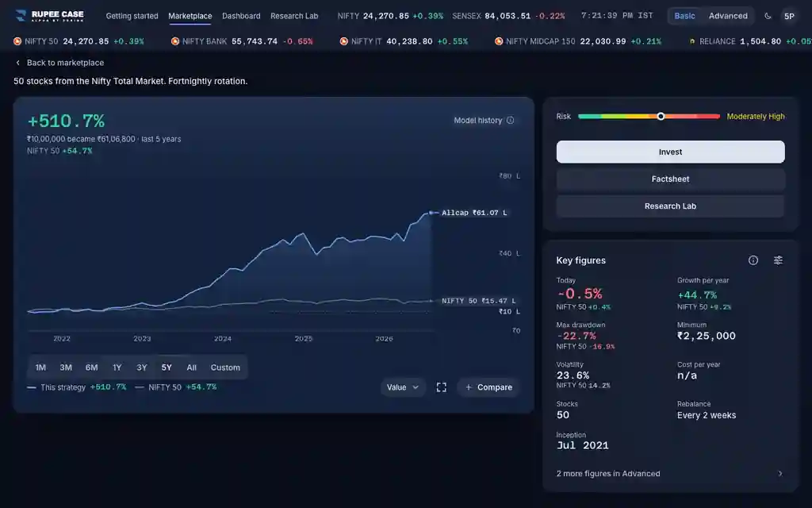Image resolution: width=812 pixels, height=508 pixels.
Task: Click the Model history info icon
Action: click(511, 121)
